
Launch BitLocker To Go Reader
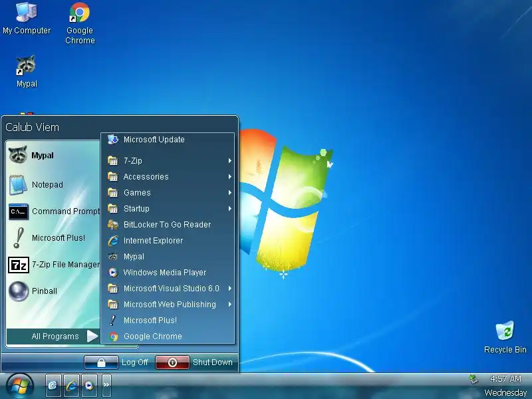coord(168,225)
